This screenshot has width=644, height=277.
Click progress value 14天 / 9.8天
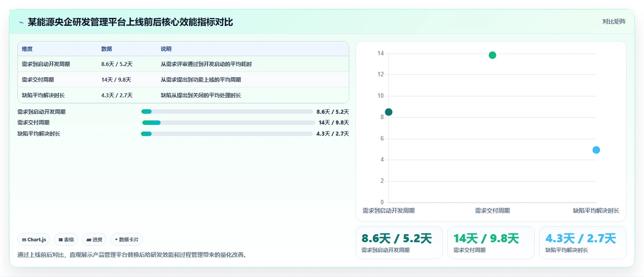[x=334, y=123]
